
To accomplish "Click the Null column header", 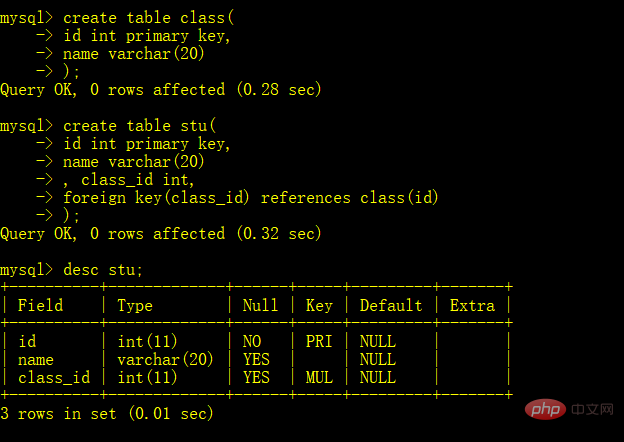I will click(260, 306).
